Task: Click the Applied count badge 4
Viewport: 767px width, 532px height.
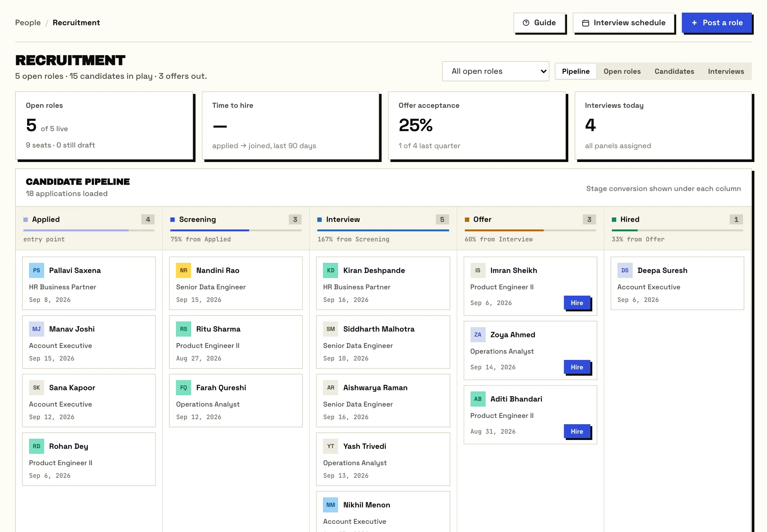Action: 148,219
